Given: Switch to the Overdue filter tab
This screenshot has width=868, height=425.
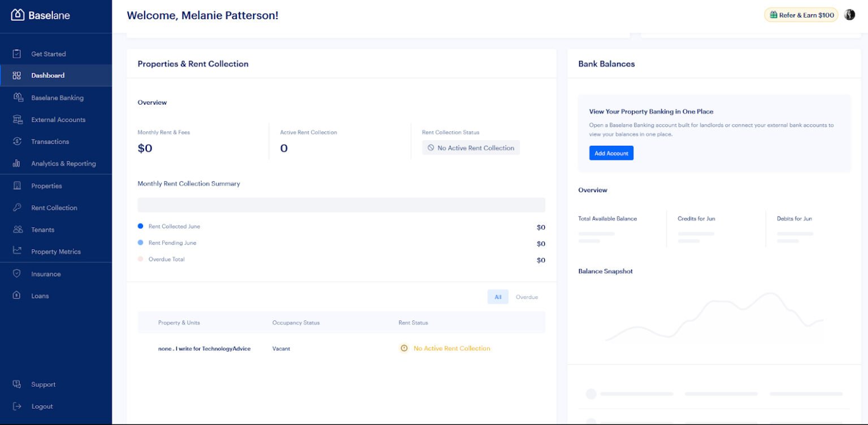Looking at the screenshot, I should point(527,297).
